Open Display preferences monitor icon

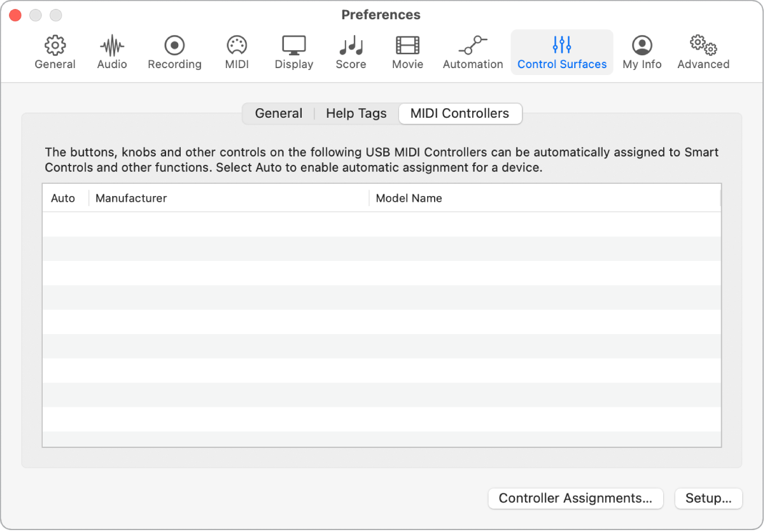click(294, 46)
